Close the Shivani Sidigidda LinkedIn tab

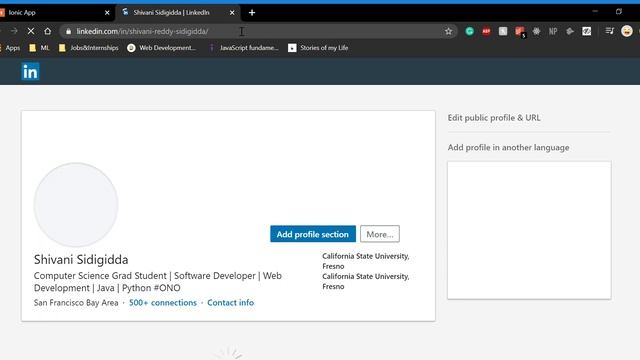click(x=232, y=13)
